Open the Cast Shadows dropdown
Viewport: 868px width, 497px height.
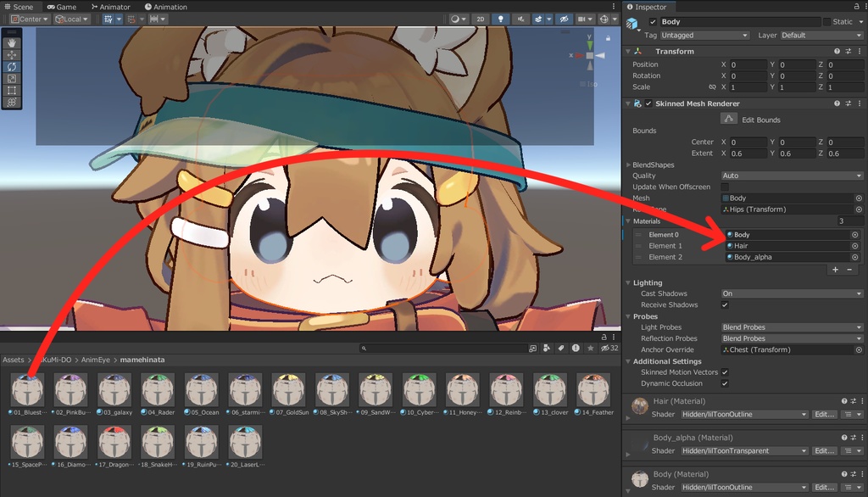pyautogui.click(x=793, y=293)
